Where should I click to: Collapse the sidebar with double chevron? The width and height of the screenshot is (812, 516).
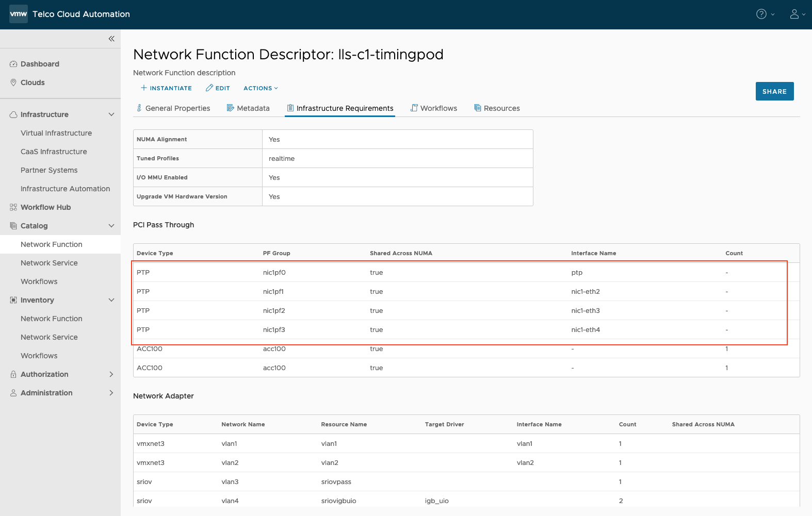click(111, 39)
